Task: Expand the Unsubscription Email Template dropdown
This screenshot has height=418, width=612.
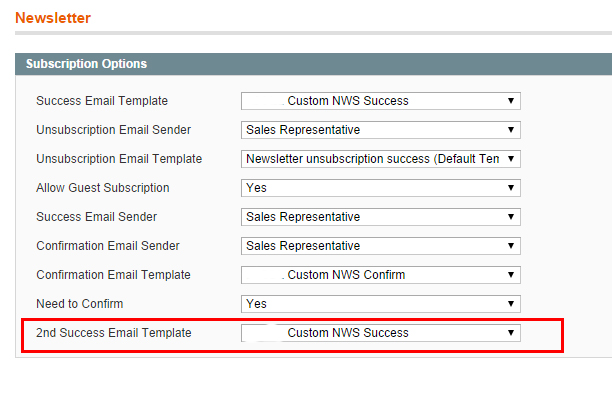Action: click(x=380, y=159)
